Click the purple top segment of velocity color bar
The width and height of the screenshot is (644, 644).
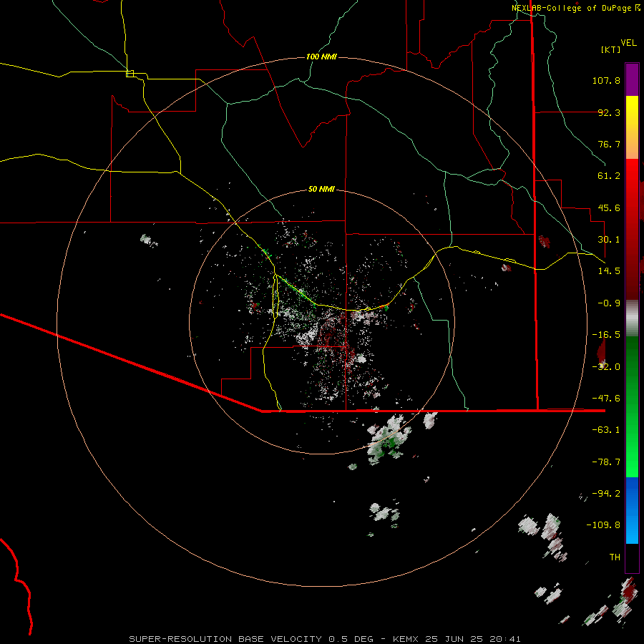pos(632,79)
